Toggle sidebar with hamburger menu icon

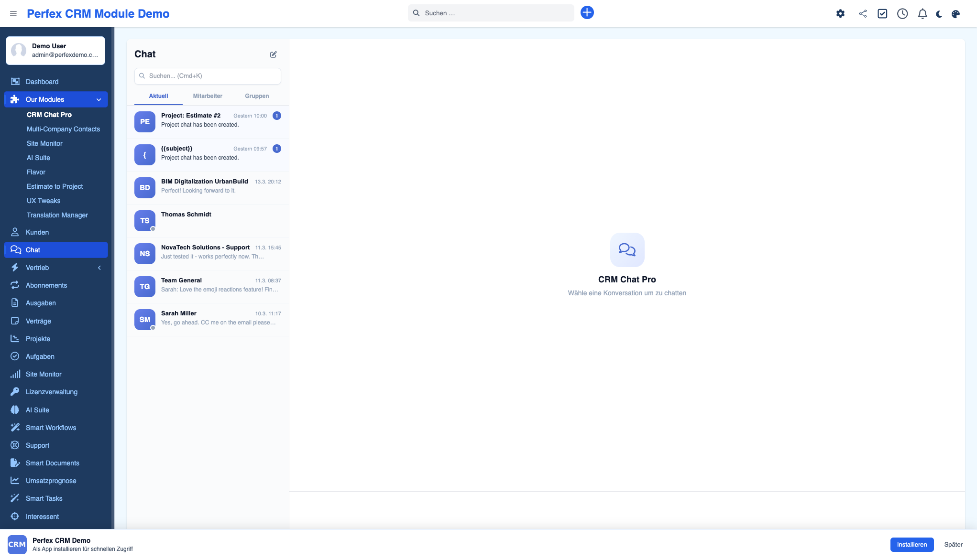(x=13, y=13)
